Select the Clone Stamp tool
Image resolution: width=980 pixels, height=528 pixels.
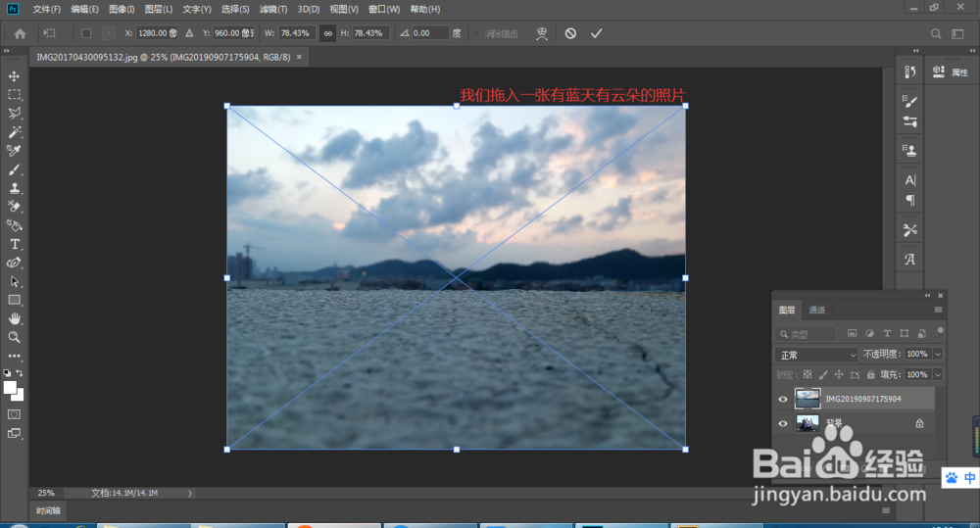tap(14, 188)
